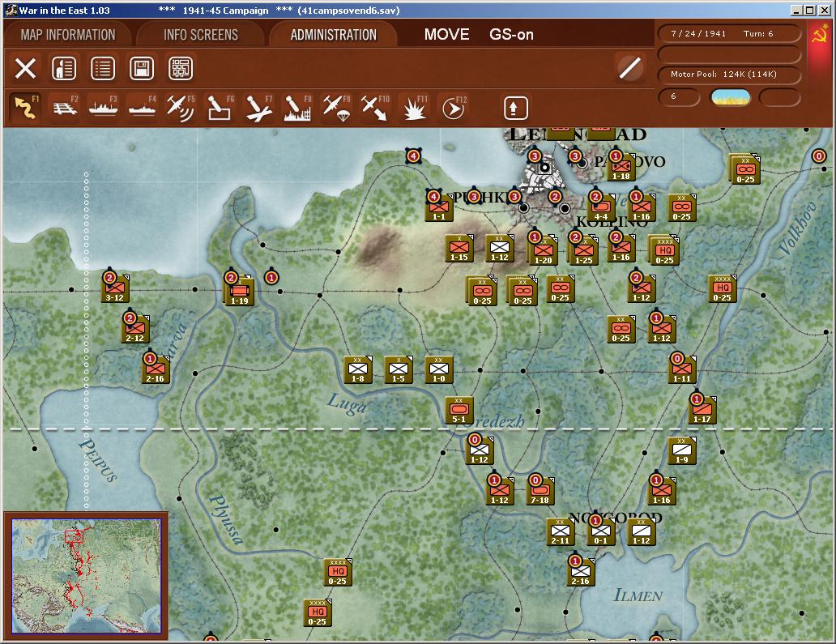Select the 1-15 unit counter
836x644 pixels.
pyautogui.click(x=459, y=249)
